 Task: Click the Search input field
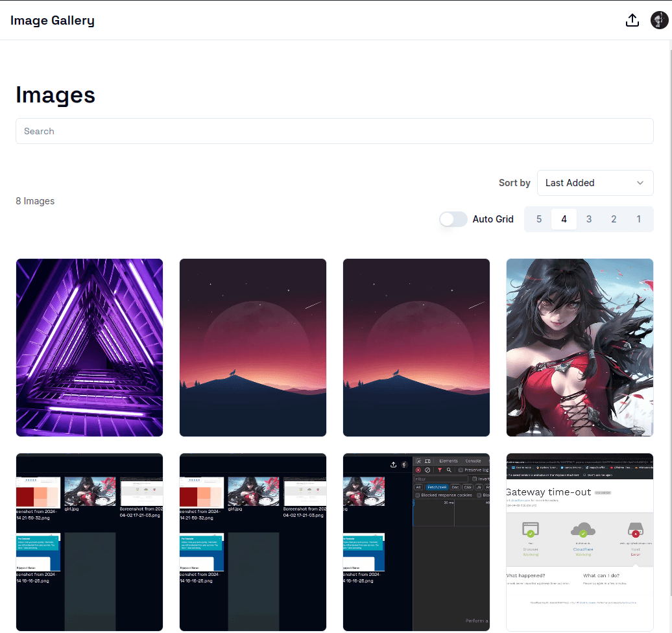tap(334, 131)
